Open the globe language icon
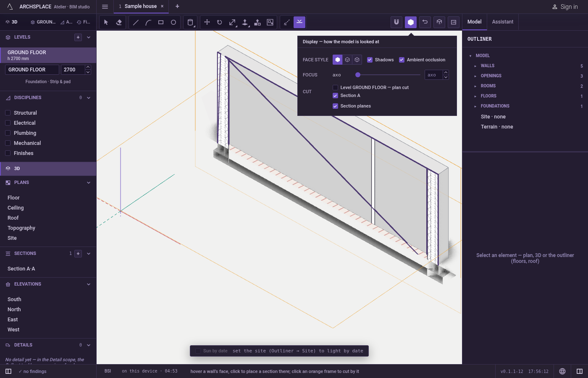The width and height of the screenshot is (588, 378). pyautogui.click(x=562, y=371)
